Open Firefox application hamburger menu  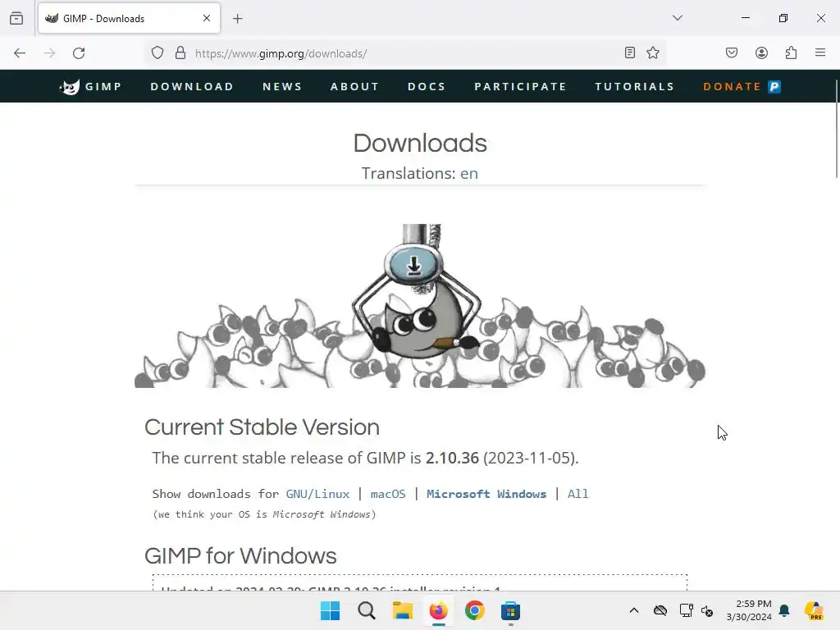tap(820, 52)
